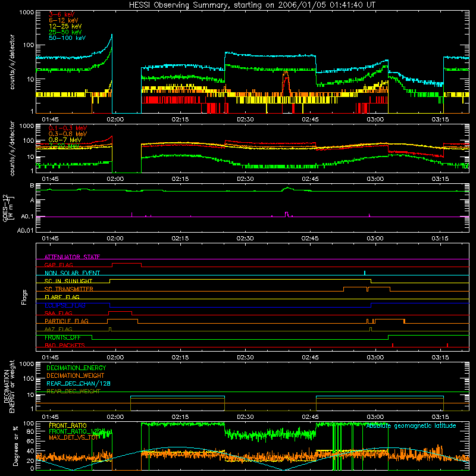The image size is (476, 476).
Task: Click the vertical Flags axis label
Action: pos(24,297)
